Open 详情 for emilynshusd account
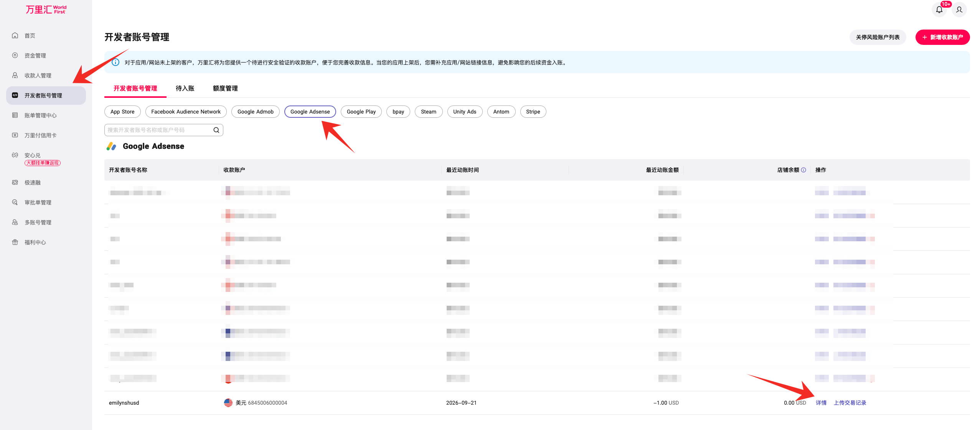Viewport: 980px width, 430px height. coord(821,403)
